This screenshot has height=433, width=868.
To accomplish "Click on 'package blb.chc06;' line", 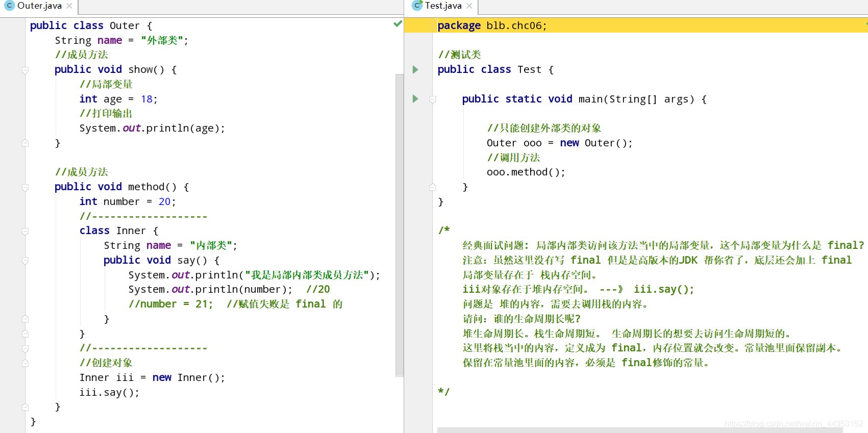I will (492, 26).
